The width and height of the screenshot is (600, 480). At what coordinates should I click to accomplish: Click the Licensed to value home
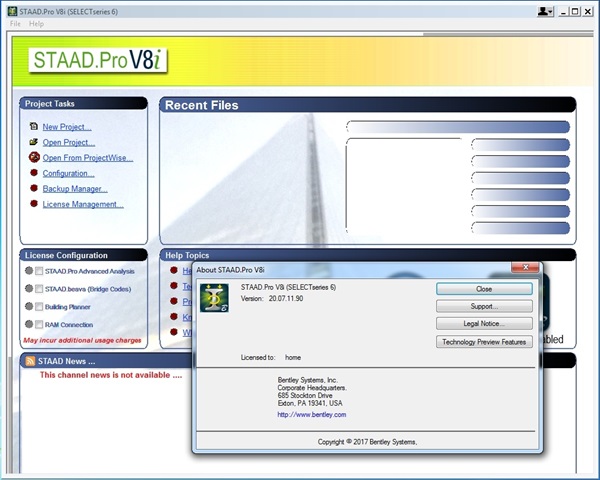(293, 358)
